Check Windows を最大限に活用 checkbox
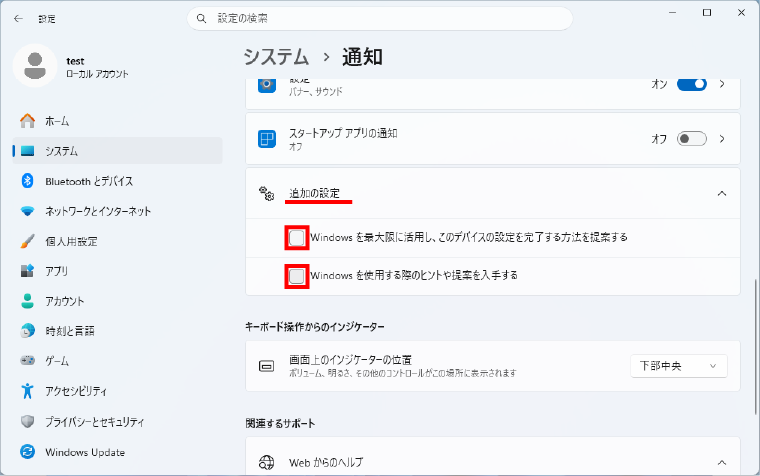Screen dimensions: 760x476 (x=297, y=238)
